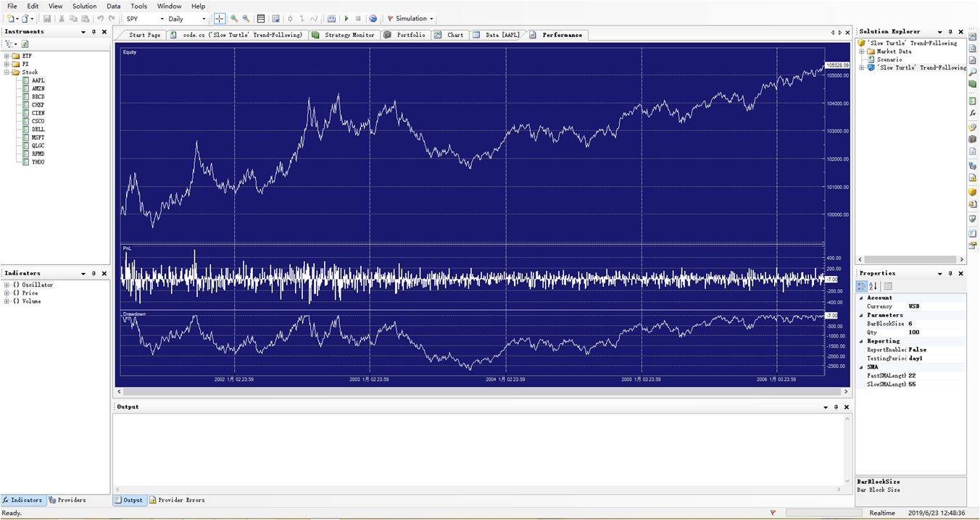The height and width of the screenshot is (520, 980).
Task: Select Scenario in Solution Explorer
Action: [889, 59]
